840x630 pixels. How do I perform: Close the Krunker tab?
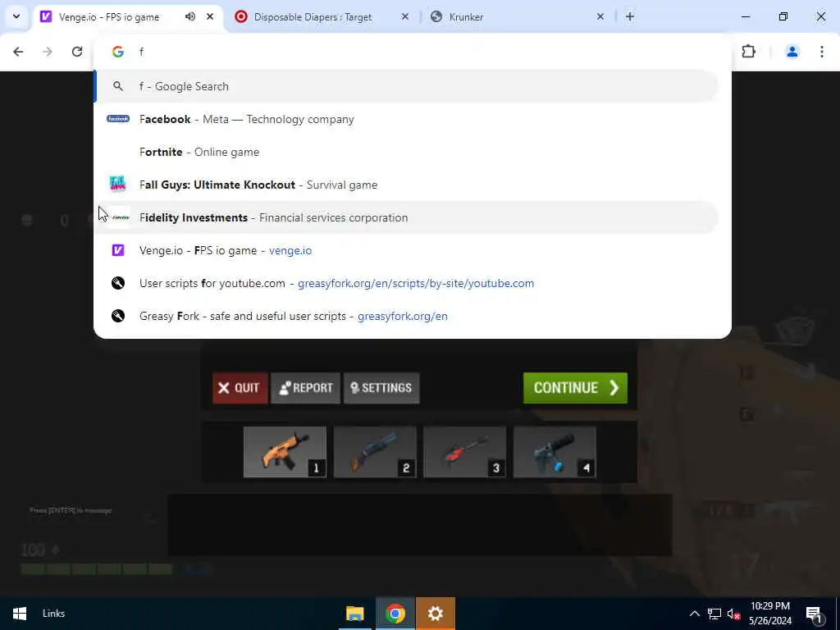[x=600, y=16]
